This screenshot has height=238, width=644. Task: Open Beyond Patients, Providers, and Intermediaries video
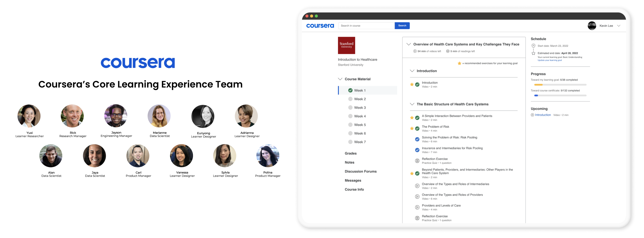coord(467,171)
